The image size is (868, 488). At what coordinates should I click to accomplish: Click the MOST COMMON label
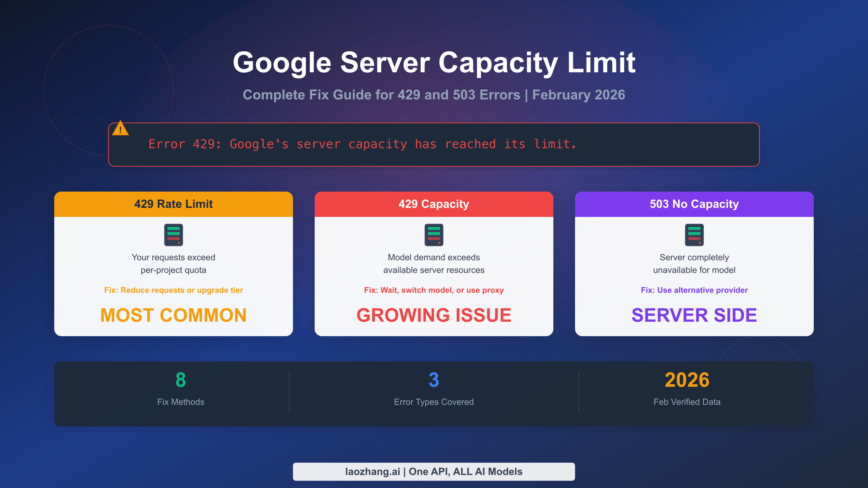coord(174,315)
